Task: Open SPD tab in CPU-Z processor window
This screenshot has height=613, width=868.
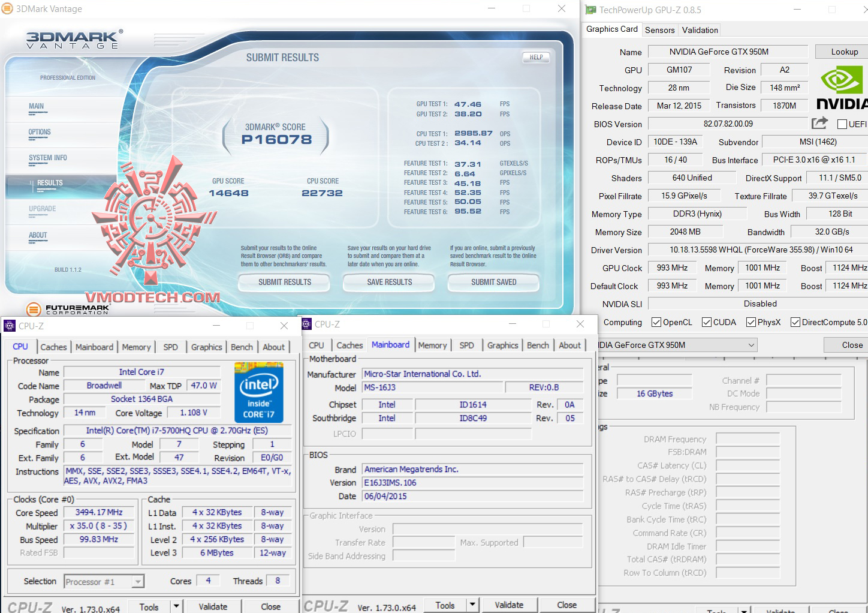Action: click(171, 347)
